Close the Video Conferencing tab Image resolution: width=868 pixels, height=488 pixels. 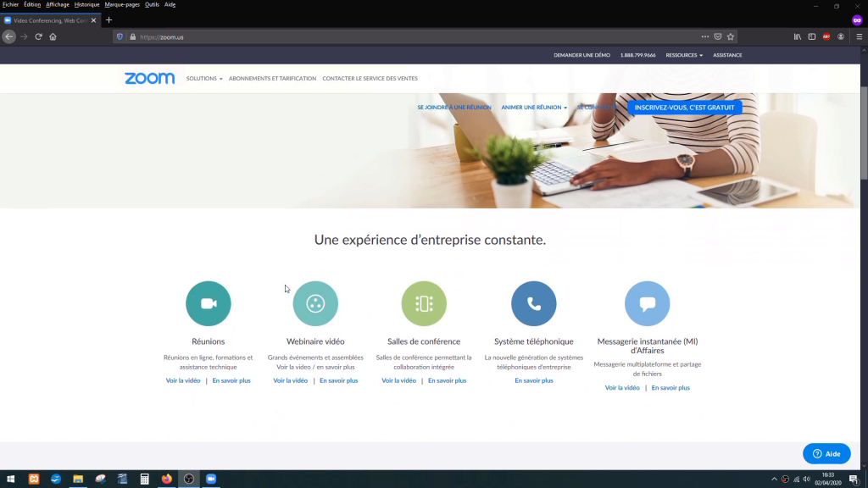coord(93,20)
